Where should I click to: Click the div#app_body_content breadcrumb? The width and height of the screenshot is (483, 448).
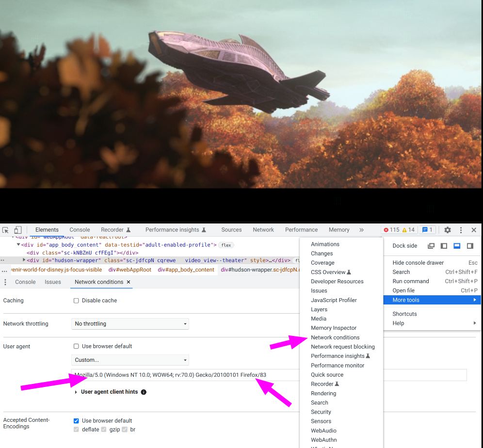[186, 270]
